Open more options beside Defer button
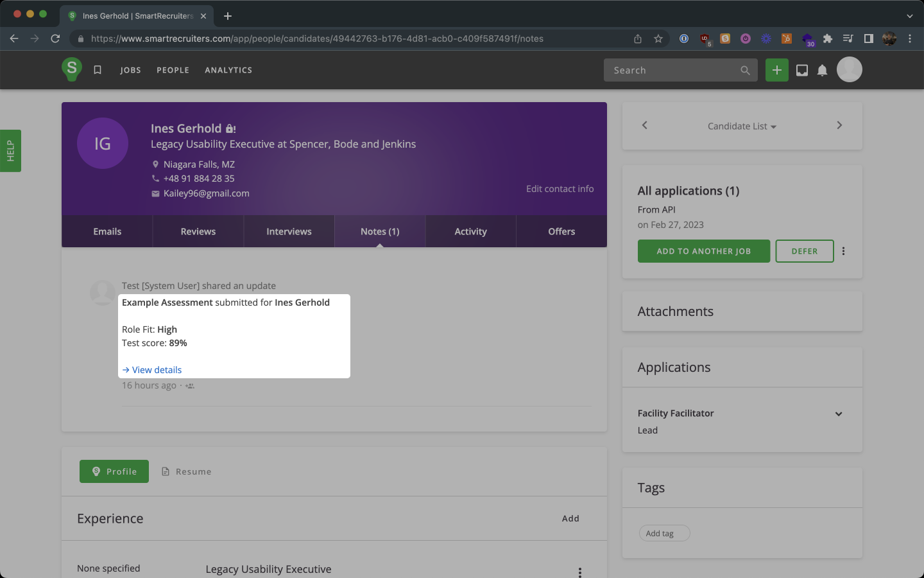Viewport: 924px width, 578px height. coord(843,251)
